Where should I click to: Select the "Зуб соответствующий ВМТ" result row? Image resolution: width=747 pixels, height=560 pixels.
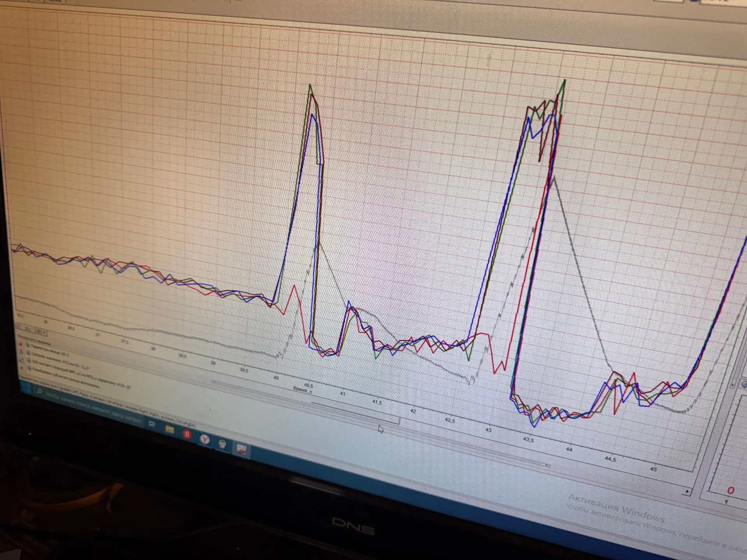(81, 374)
